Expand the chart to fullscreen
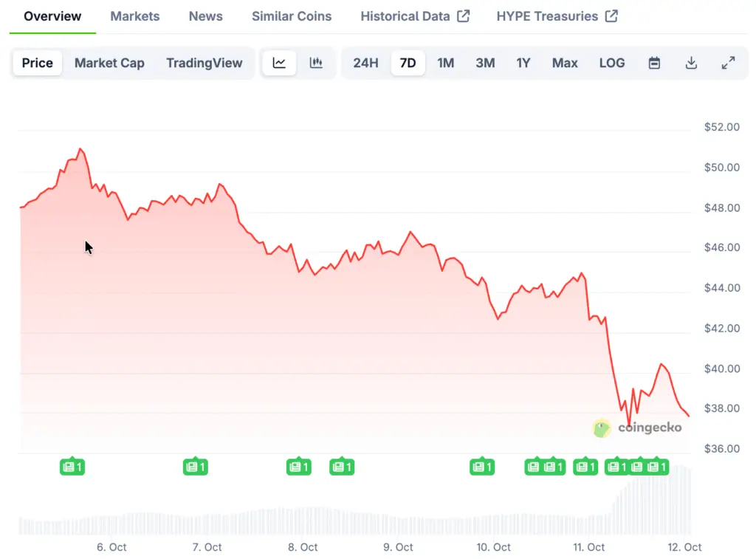756x559 pixels. 728,63
